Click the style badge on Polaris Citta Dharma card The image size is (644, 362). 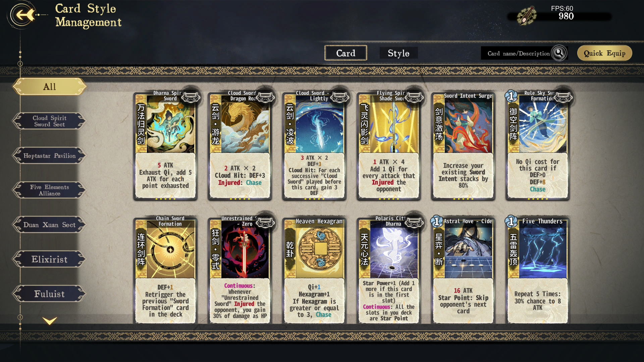tap(414, 223)
